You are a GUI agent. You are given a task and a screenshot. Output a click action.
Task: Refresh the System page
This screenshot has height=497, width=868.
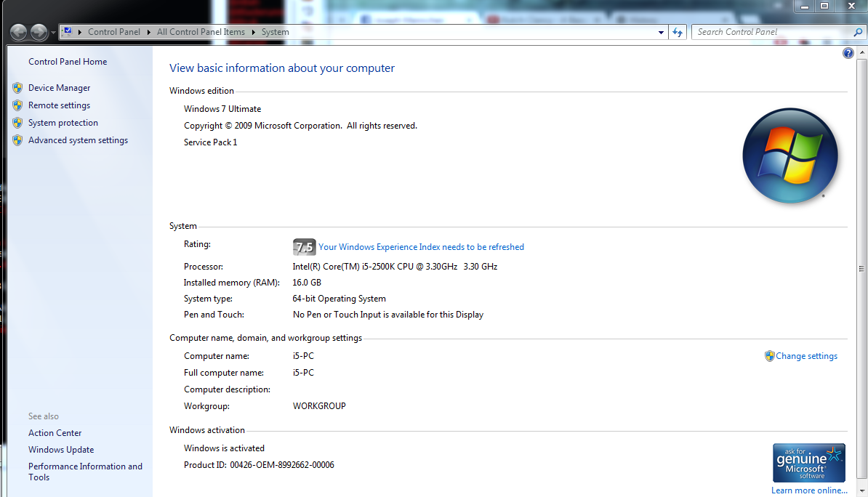[x=678, y=32]
